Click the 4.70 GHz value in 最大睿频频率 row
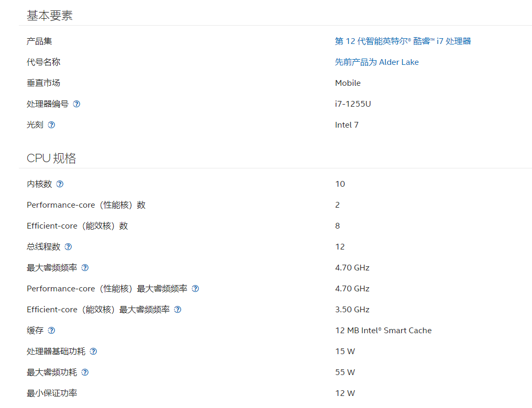 point(352,268)
